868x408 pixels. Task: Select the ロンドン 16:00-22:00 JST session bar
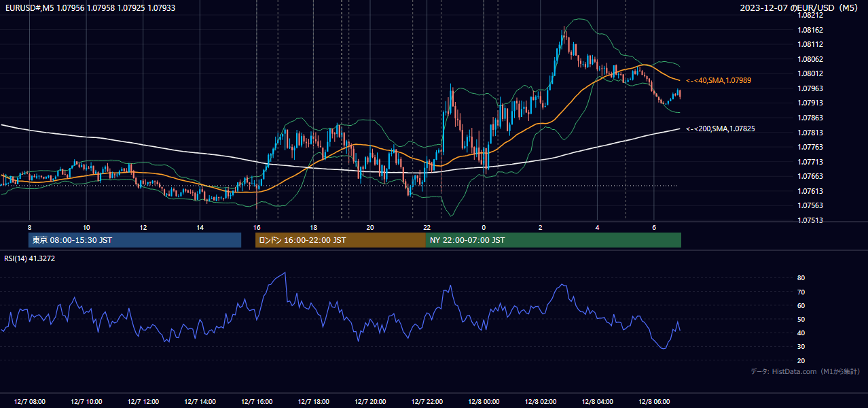340,240
